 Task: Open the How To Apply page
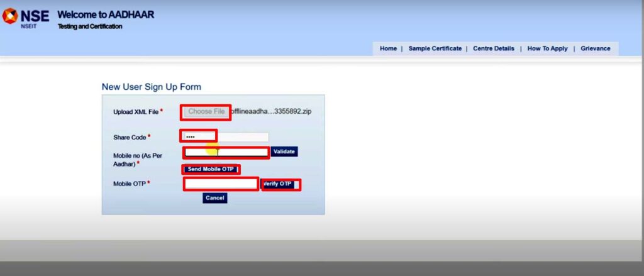(547, 48)
